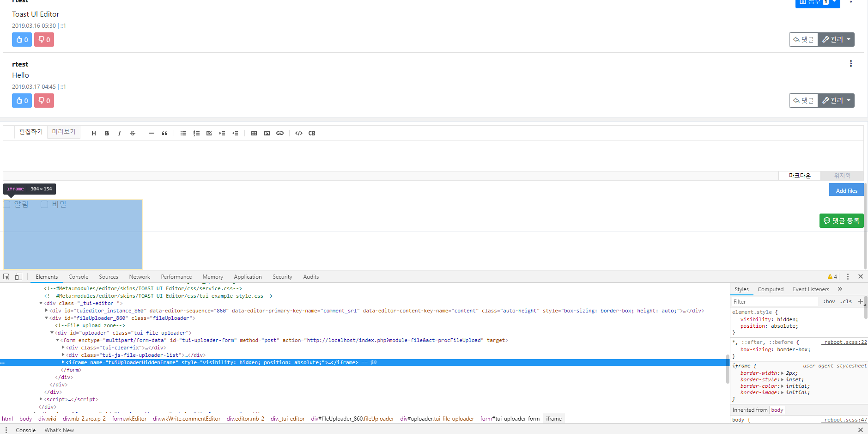
Task: Select div#fileUploader_860 in the breadcrumb trail
Action: coord(352,419)
